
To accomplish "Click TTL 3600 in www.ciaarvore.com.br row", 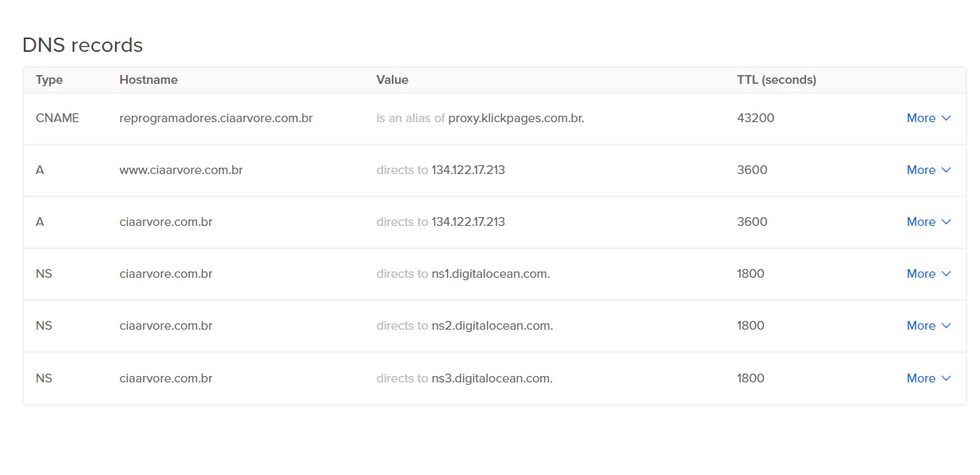I will (753, 170).
